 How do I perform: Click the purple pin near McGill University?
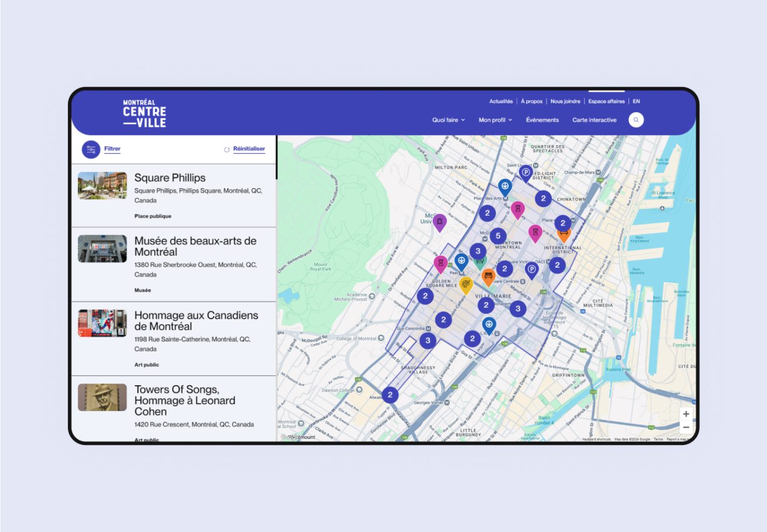[440, 222]
